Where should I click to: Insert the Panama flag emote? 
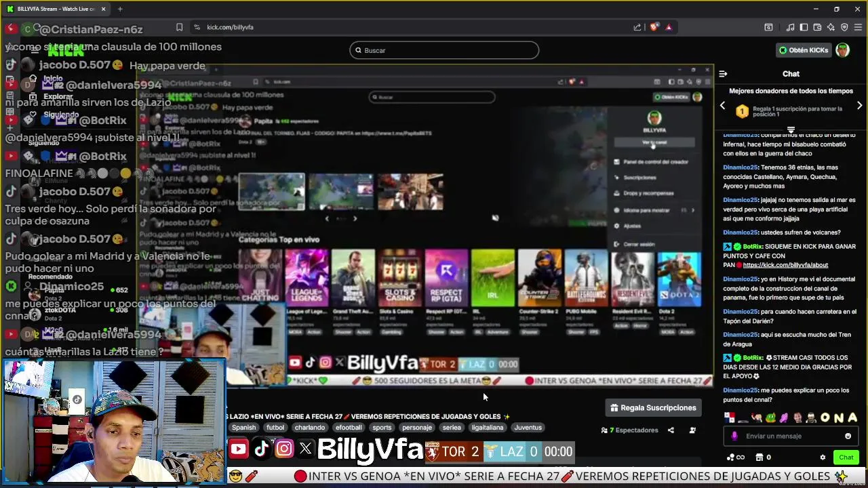click(730, 418)
